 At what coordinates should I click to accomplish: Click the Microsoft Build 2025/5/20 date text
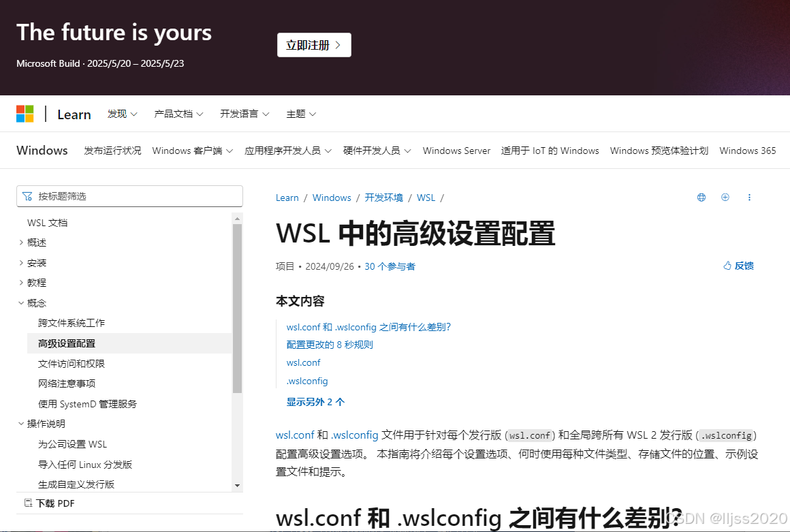(99, 63)
